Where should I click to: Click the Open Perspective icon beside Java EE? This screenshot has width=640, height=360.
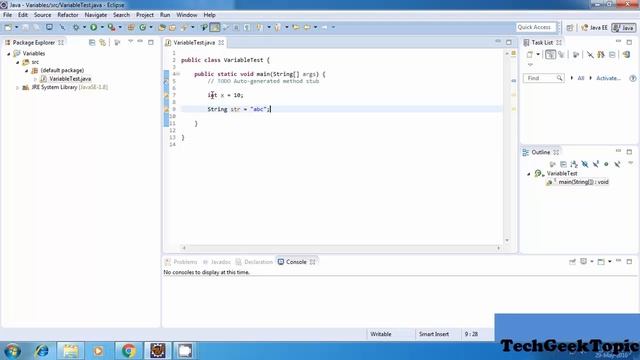pos(570,27)
